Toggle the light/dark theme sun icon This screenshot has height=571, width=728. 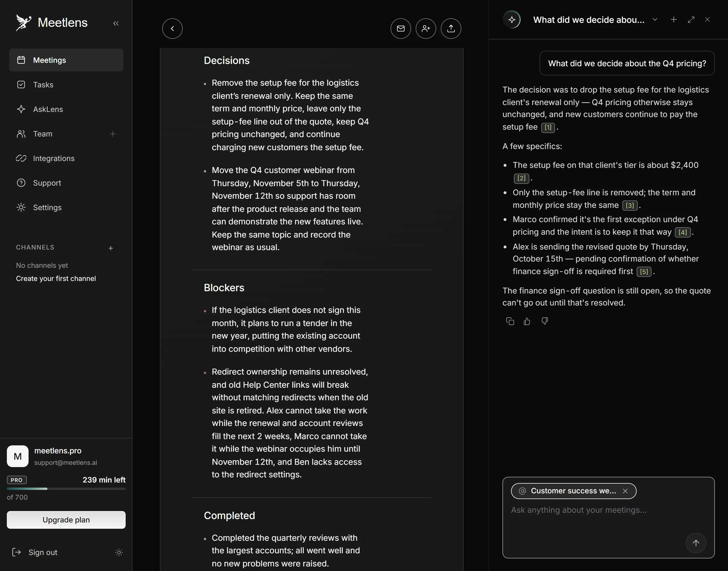pyautogui.click(x=119, y=552)
